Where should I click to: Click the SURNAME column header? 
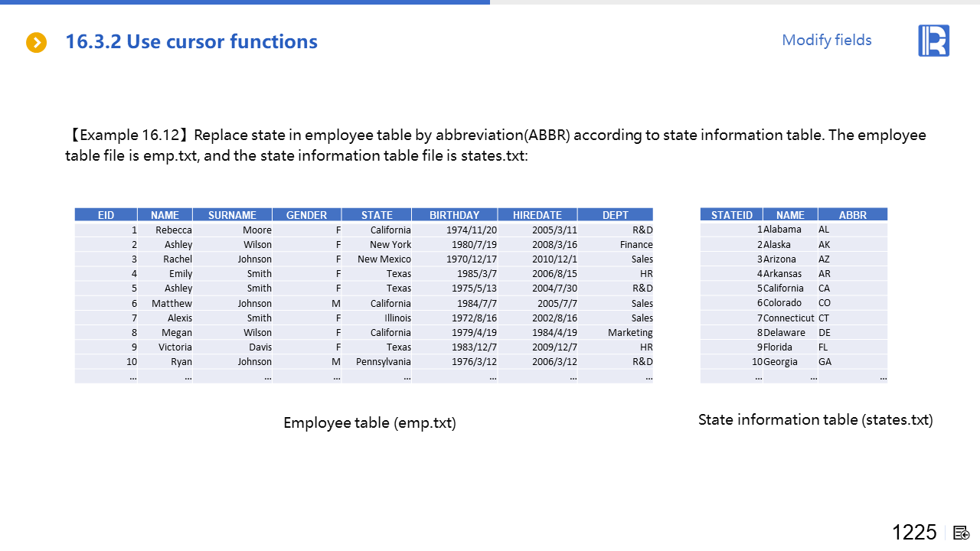(x=232, y=215)
